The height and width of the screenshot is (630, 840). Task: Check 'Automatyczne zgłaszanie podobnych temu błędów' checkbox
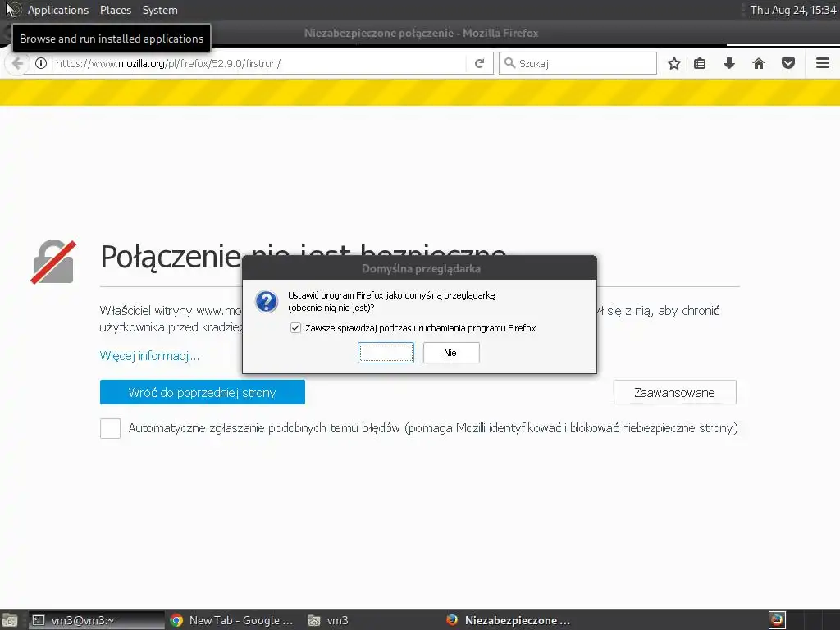[111, 428]
